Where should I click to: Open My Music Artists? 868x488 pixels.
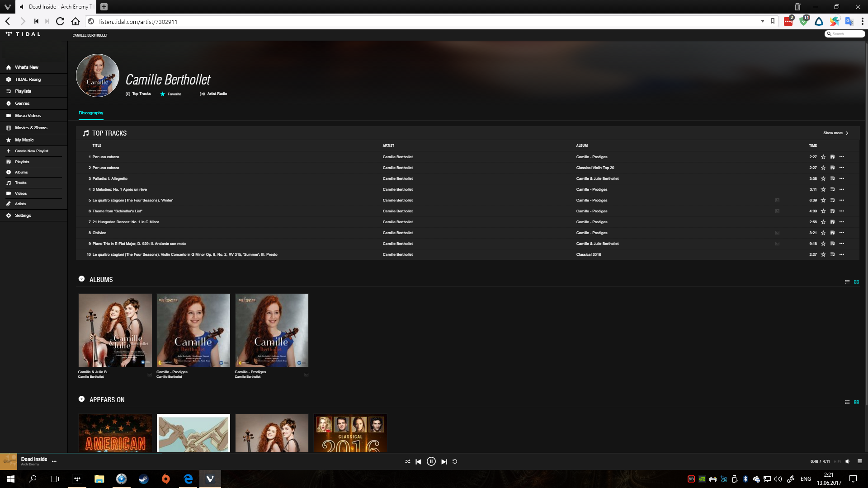point(20,204)
